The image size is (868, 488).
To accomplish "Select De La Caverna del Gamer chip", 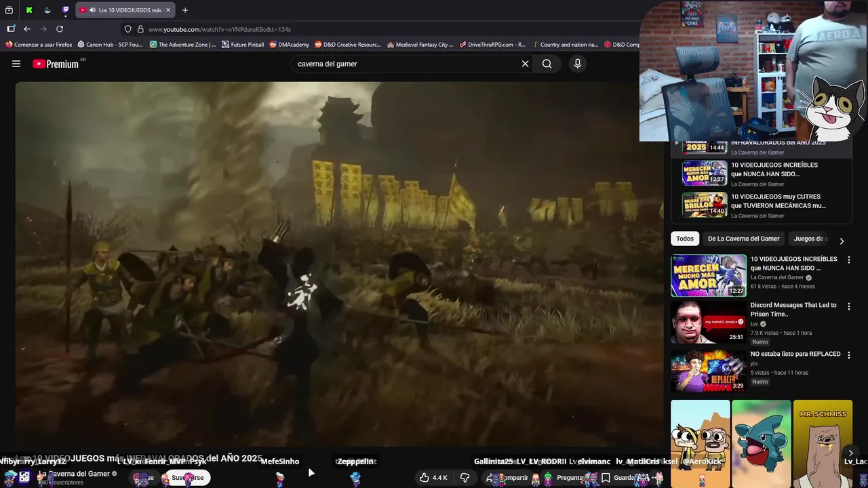I will (743, 239).
